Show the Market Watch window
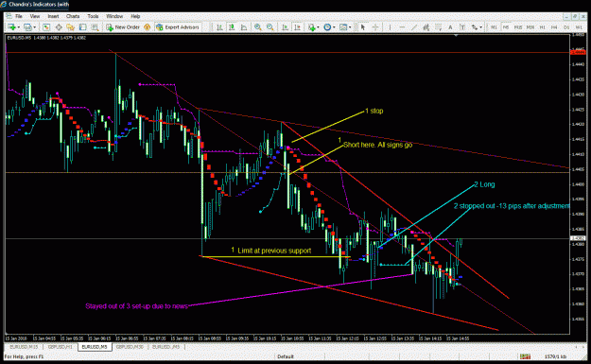Viewport: 591px width, 364px height. (46, 27)
